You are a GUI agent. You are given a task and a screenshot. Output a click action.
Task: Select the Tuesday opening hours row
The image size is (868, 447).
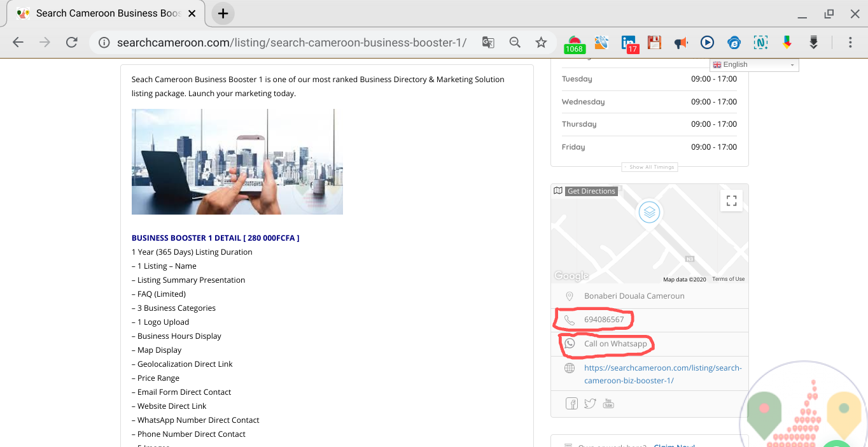649,80
